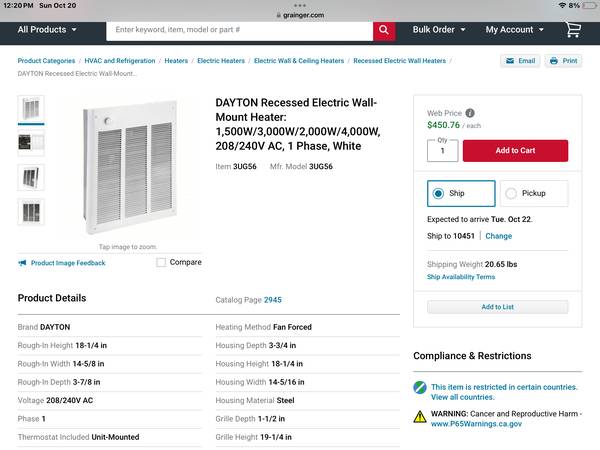Click Housing Depth 3-3/4 in row
This screenshot has height=450, width=600.
308,346
